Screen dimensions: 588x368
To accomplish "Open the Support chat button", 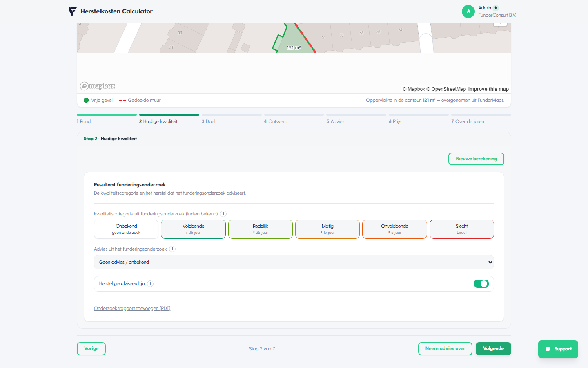I will [x=558, y=349].
